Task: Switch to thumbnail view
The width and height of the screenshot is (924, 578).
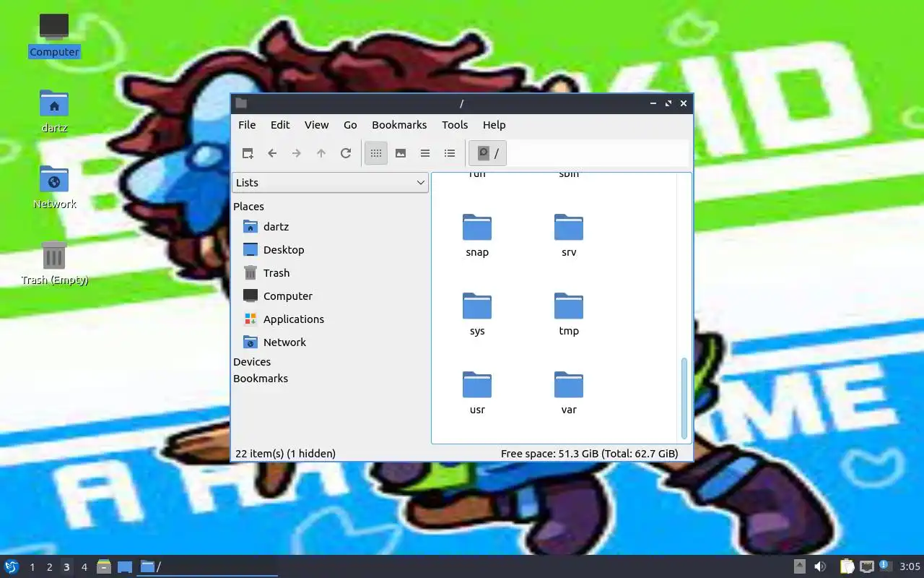Action: coord(401,153)
